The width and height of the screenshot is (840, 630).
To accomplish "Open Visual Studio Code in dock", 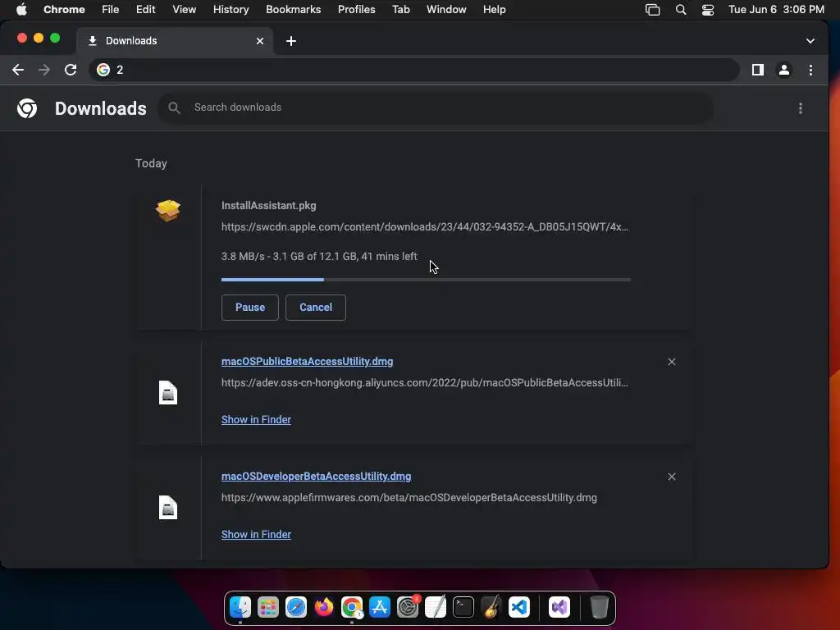I will tap(519, 607).
